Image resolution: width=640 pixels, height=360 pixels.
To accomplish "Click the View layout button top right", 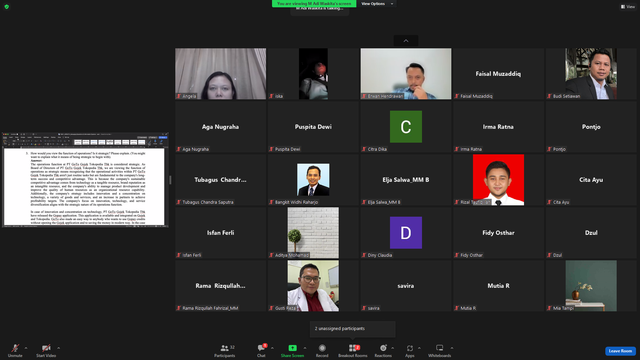I will click(628, 7).
